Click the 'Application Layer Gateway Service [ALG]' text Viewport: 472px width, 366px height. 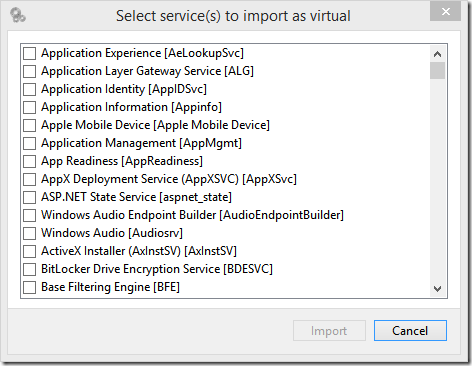pos(147,71)
